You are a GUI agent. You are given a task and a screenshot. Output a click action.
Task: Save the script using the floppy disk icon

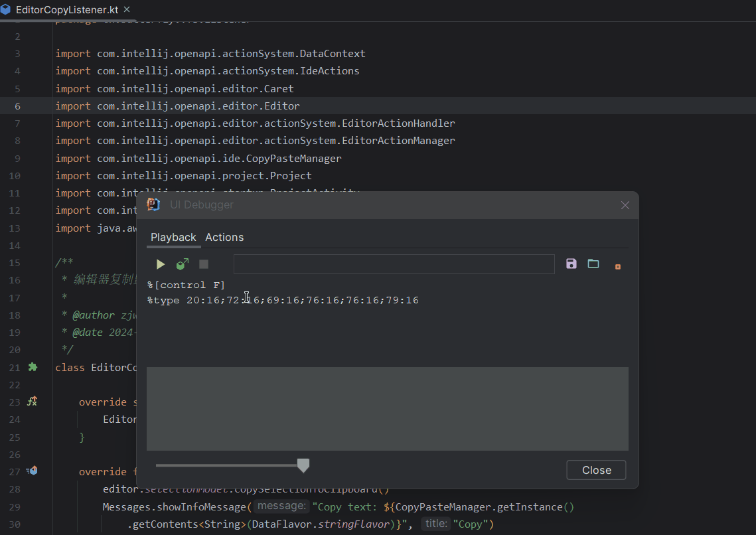[571, 264]
